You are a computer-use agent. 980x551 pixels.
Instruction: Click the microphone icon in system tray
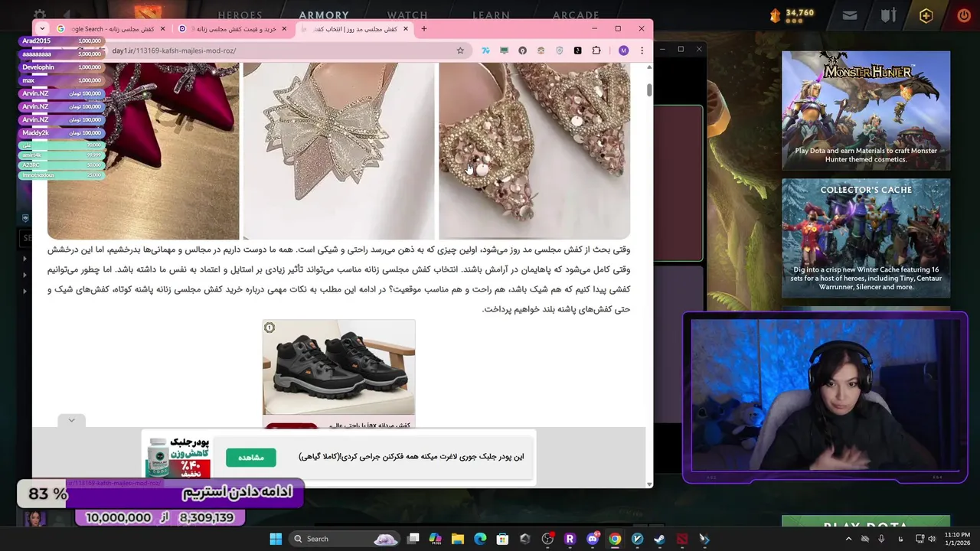(881, 539)
